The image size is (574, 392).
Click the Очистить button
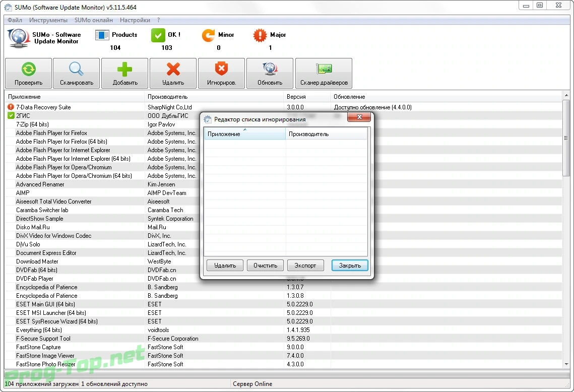[265, 266]
